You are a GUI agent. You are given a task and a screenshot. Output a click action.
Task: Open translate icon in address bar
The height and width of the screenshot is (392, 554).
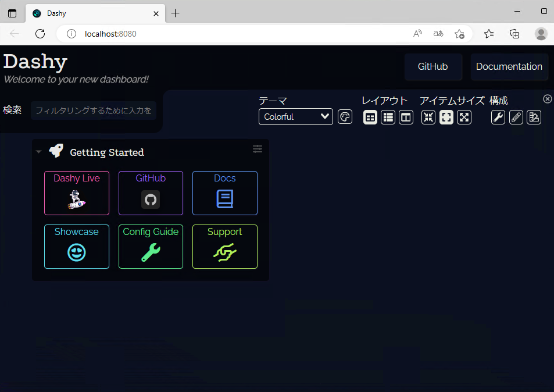438,34
